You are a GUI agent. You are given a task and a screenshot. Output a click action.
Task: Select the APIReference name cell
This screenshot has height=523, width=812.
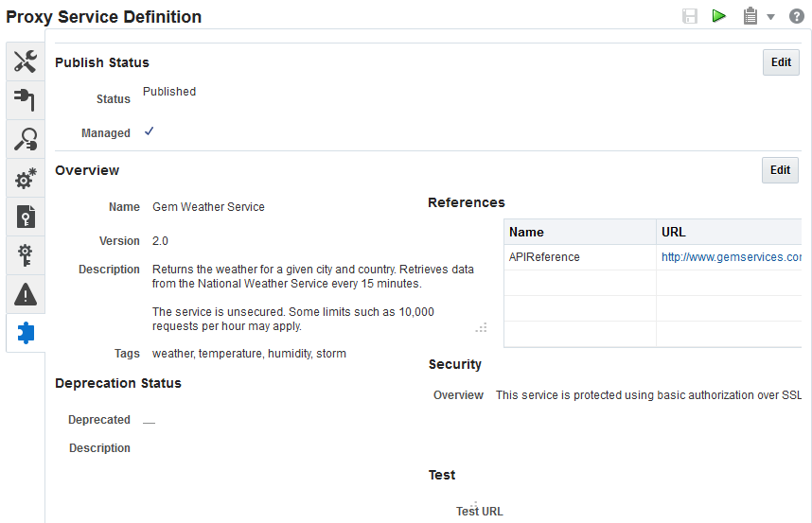579,257
